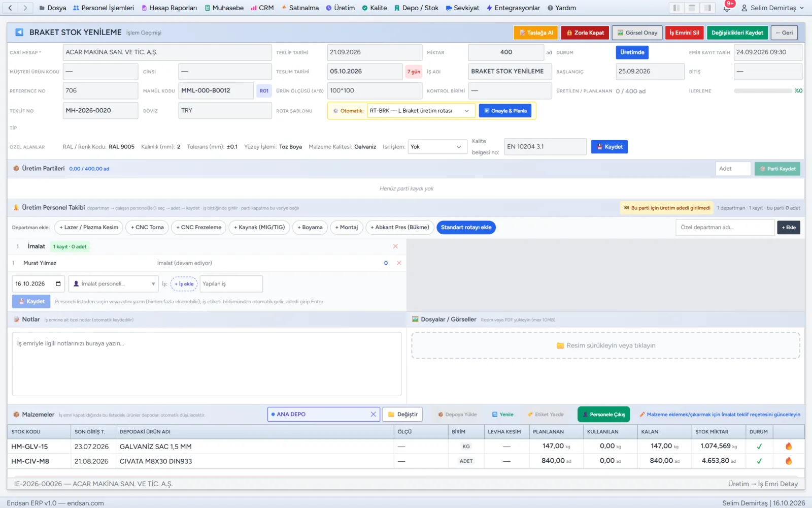Image resolution: width=812 pixels, height=508 pixels.
Task: Open the İmalat personeli dropdown
Action: point(114,284)
